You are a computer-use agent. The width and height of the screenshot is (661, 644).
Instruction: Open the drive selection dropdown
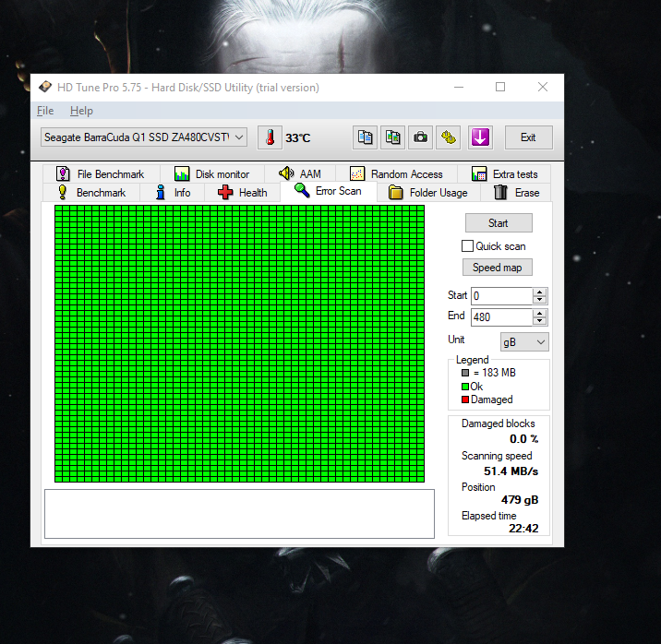144,137
